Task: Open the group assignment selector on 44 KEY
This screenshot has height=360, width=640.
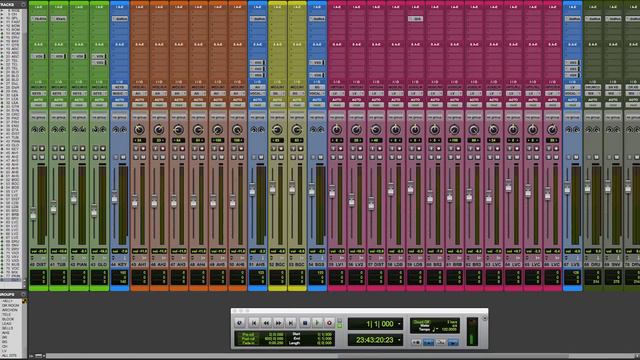Action: (120, 117)
